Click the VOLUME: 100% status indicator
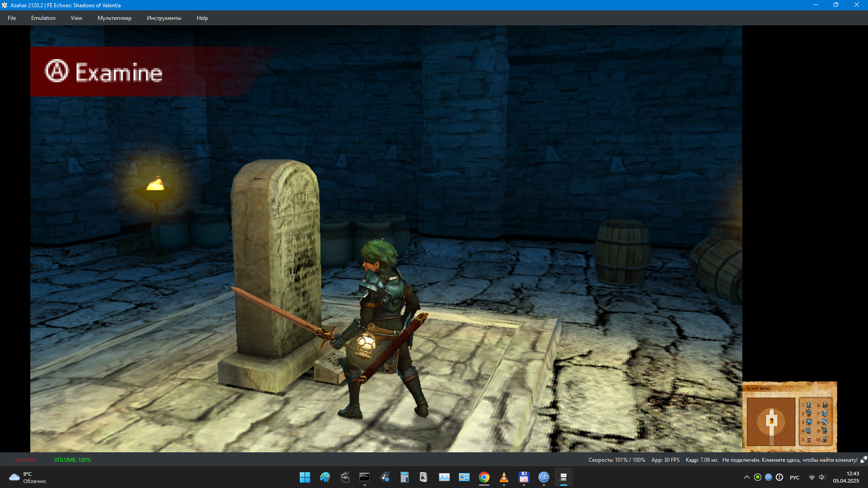 tap(72, 460)
